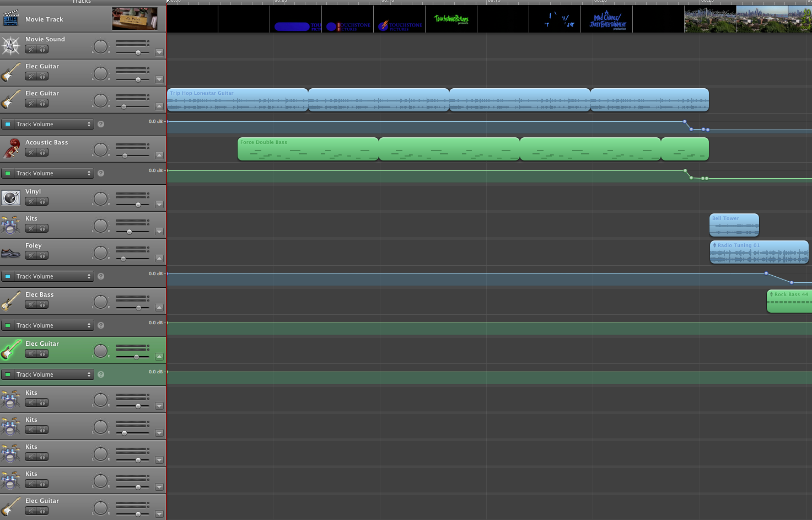
Task: Click the guitar icon of the Trip Hop Lonestar Guitar track
Action: [x=11, y=100]
